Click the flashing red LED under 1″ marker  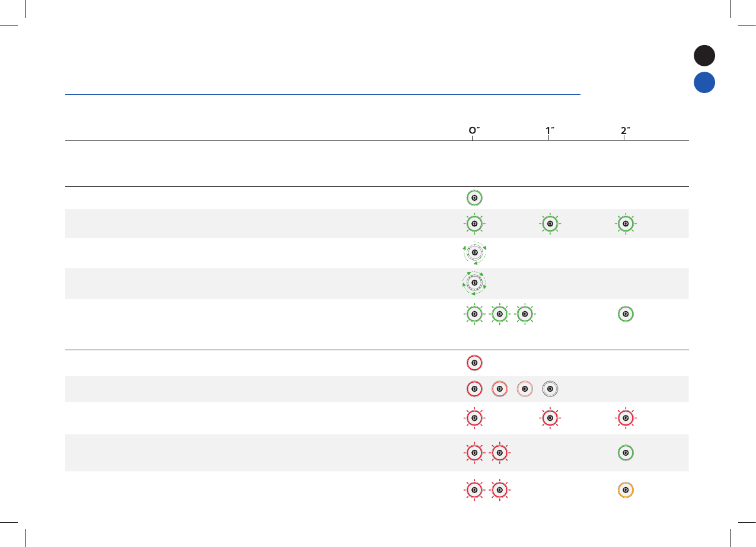550,418
